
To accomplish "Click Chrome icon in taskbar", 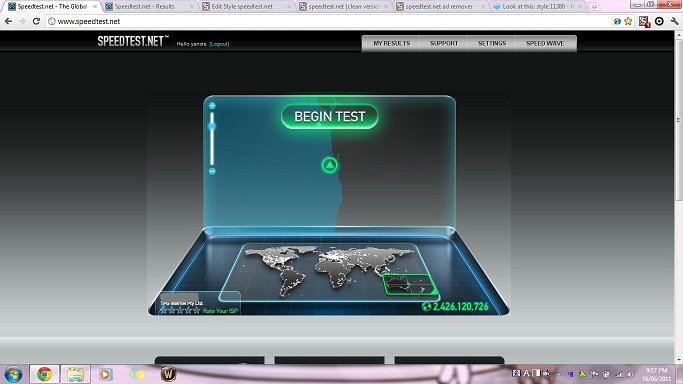I will 44,374.
